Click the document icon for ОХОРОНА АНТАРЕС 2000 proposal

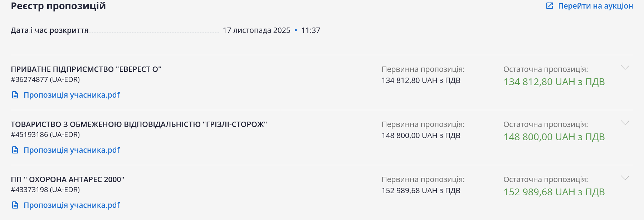pos(15,205)
